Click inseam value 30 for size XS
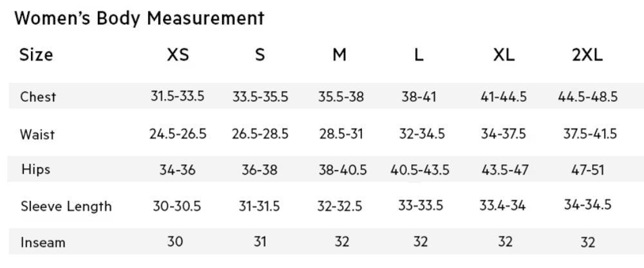Screen dimensions: 644x268 pos(175,242)
